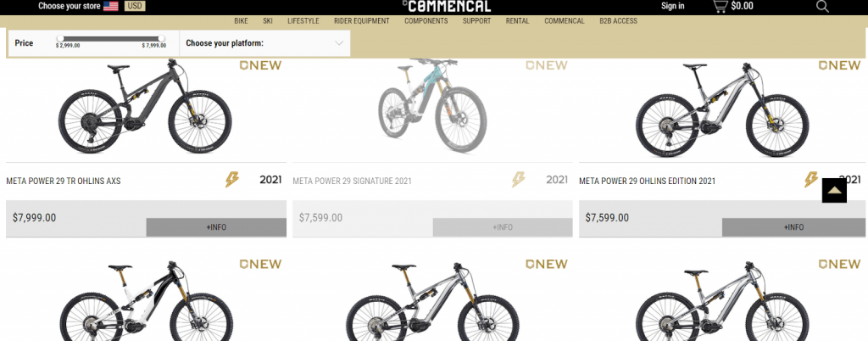The height and width of the screenshot is (341, 868).
Task: Click the minimum price slider handle
Action: click(x=60, y=38)
